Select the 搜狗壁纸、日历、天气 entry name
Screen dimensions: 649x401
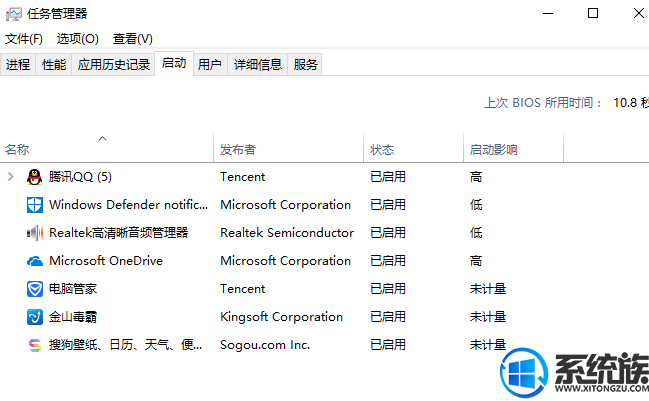pyautogui.click(x=125, y=345)
